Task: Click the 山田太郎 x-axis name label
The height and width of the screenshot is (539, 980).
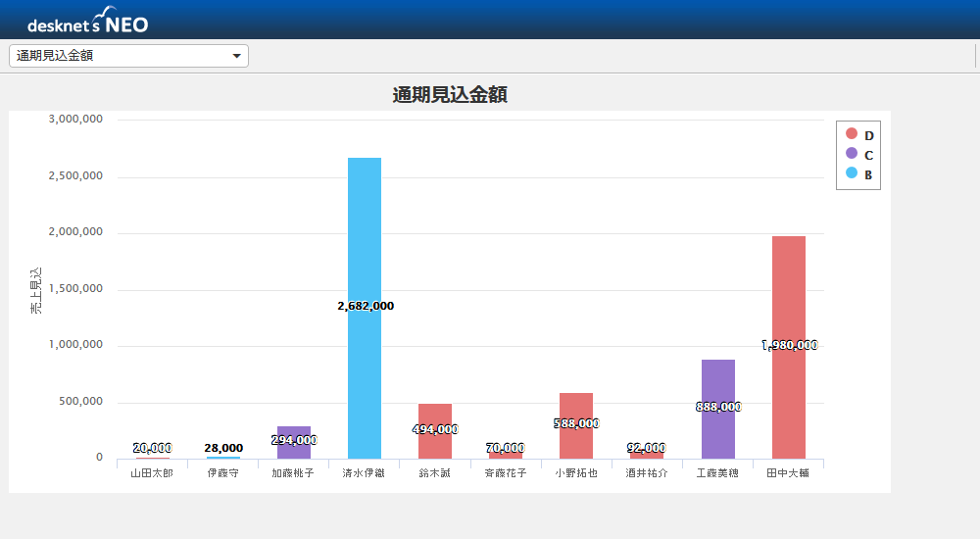Action: 152,473
